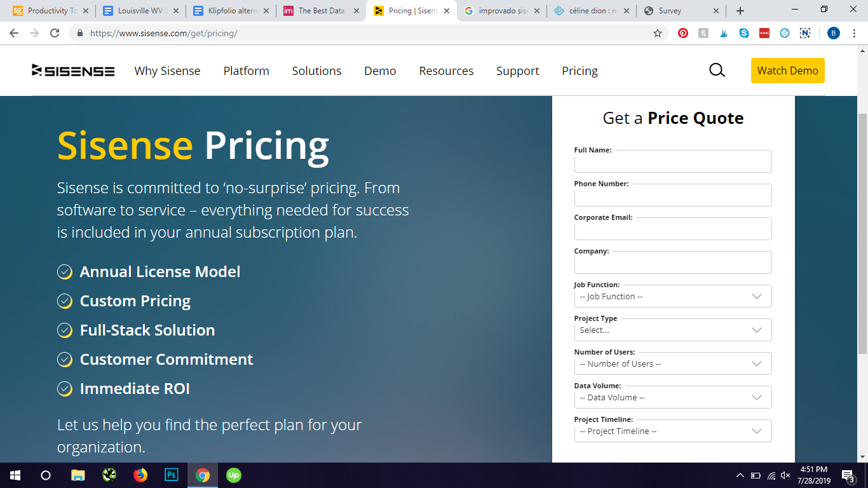The width and height of the screenshot is (868, 488).
Task: Click the Corporate Email field
Action: 672,229
